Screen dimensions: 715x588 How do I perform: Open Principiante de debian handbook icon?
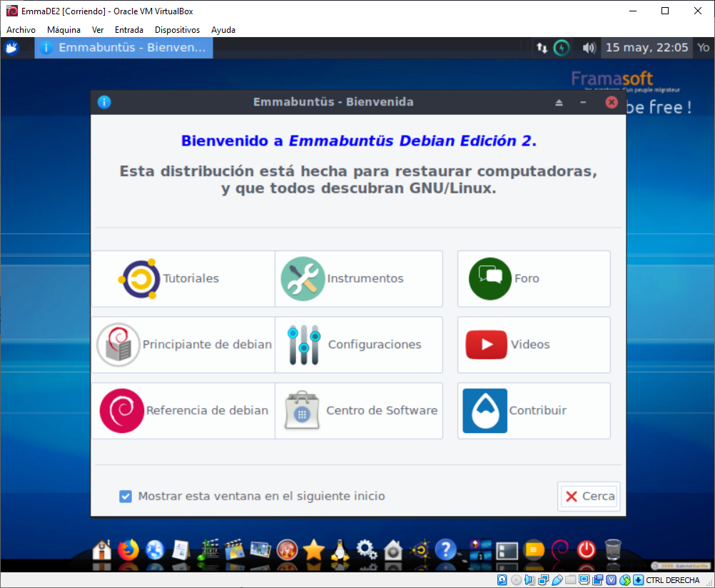click(x=118, y=345)
